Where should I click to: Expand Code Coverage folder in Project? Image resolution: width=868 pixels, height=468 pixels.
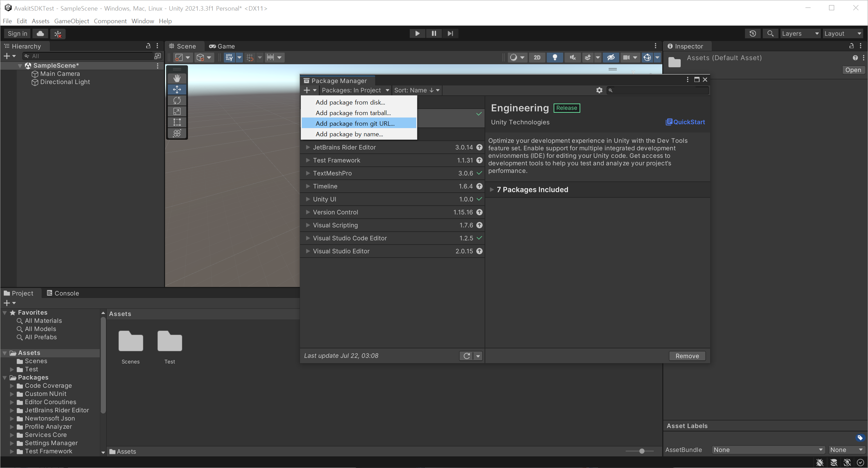(12, 386)
